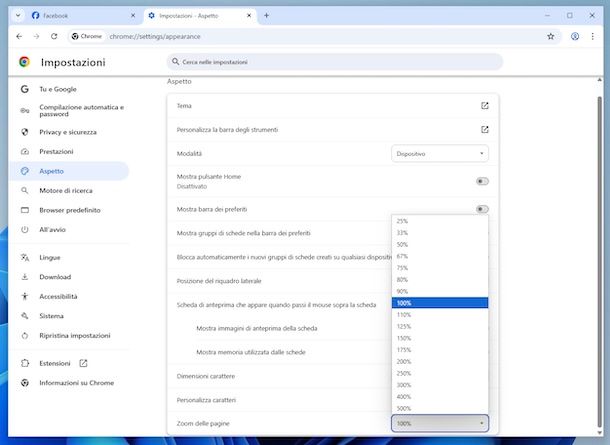
Task: Click the Accessibilità person icon
Action: (25, 296)
